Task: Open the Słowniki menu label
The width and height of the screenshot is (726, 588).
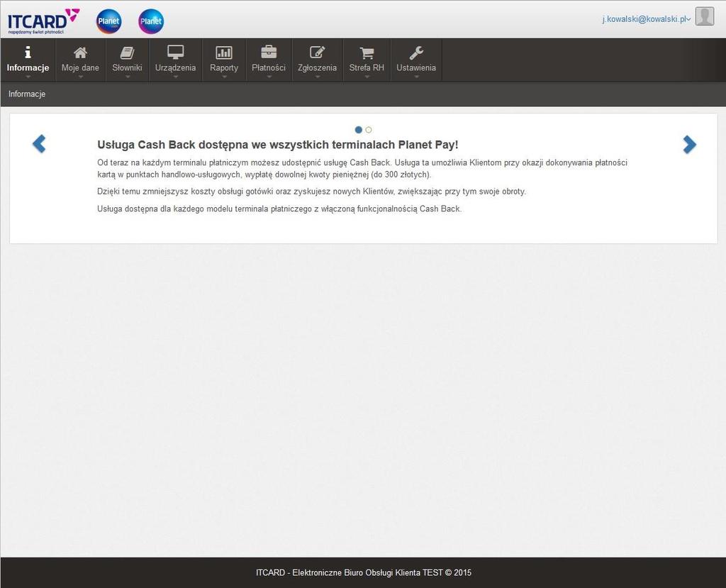Action: [x=127, y=67]
